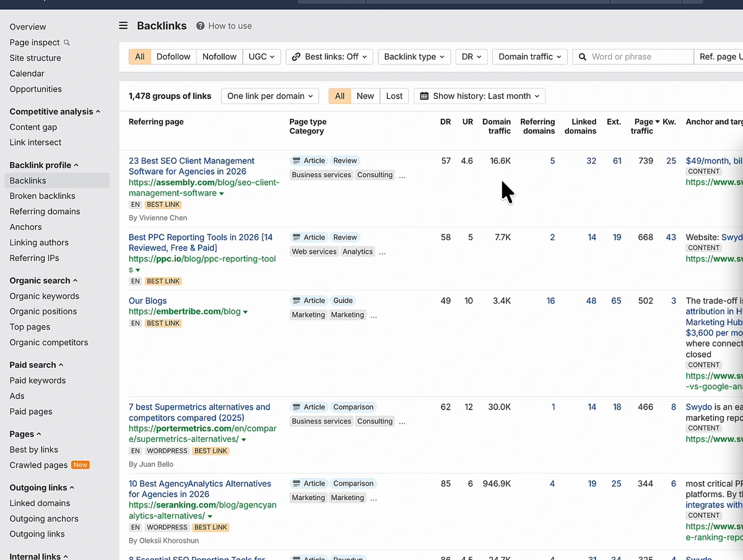The image size is (743, 560).
Task: Click the Consulting category tag in assembly.com row
Action: 375,175
